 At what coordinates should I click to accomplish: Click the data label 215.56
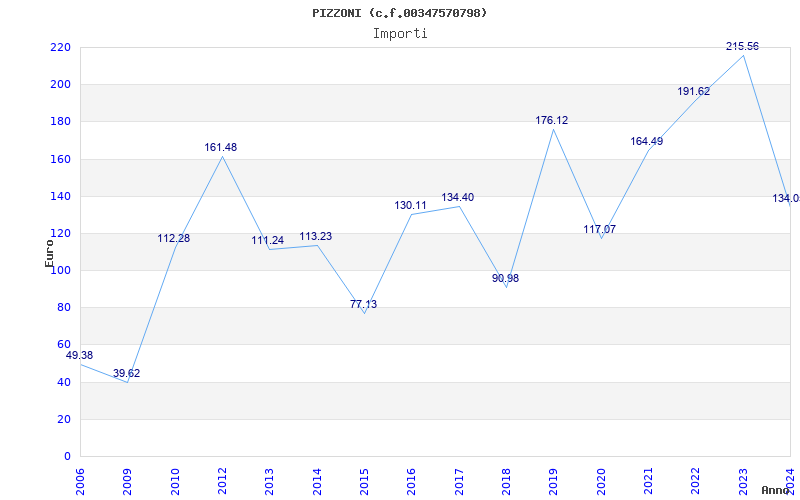click(742, 46)
